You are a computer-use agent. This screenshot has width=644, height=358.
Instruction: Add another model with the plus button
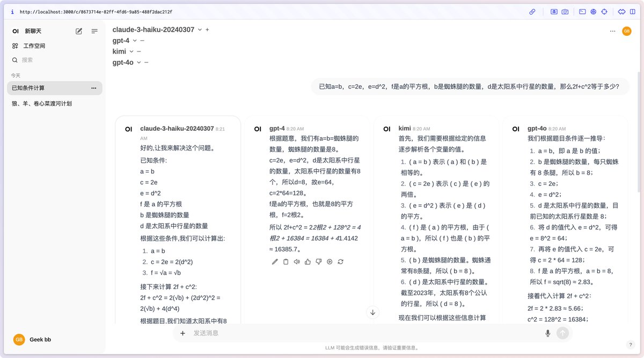tap(207, 29)
